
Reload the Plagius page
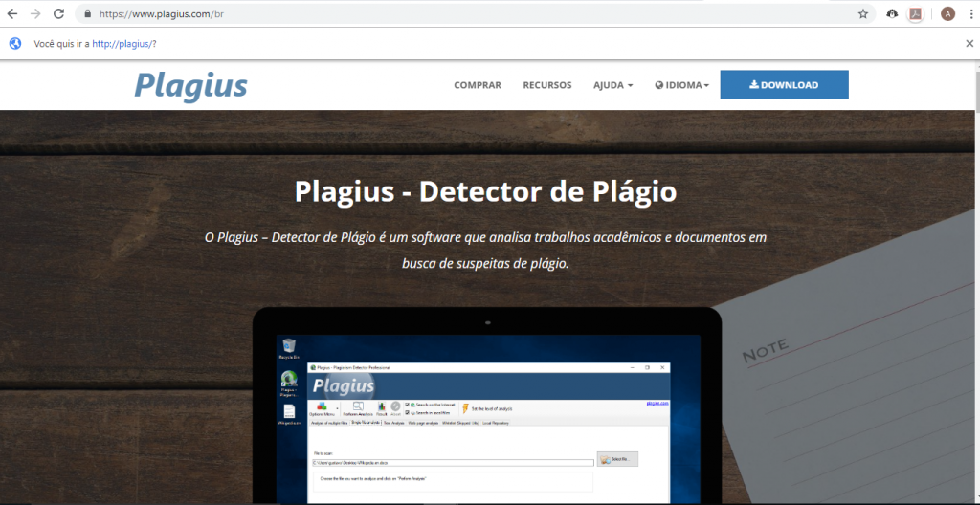pyautogui.click(x=58, y=13)
